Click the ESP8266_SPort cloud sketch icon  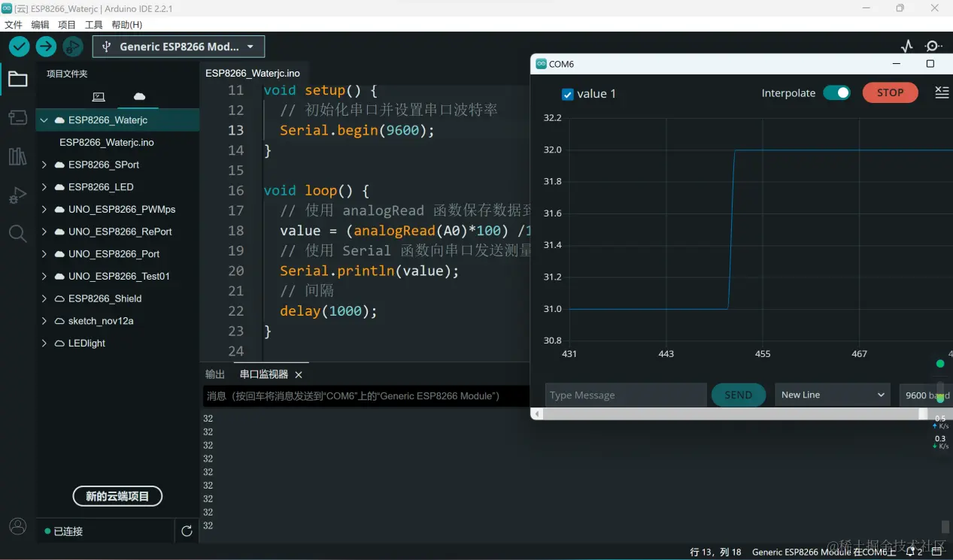coord(60,165)
